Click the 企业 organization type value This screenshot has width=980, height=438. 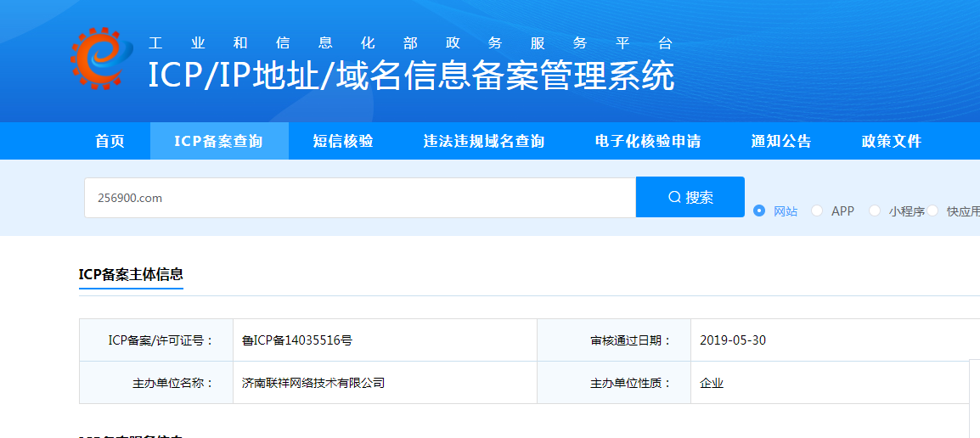712,383
